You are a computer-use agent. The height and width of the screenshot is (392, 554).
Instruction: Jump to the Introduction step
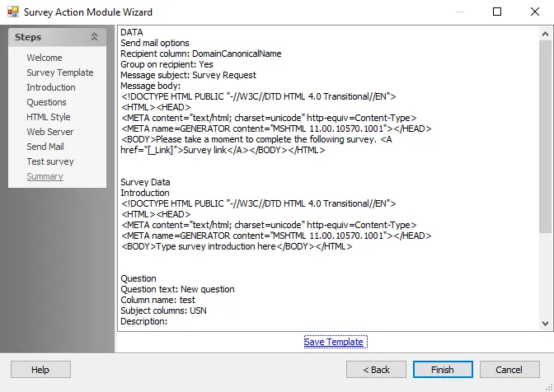coord(51,87)
